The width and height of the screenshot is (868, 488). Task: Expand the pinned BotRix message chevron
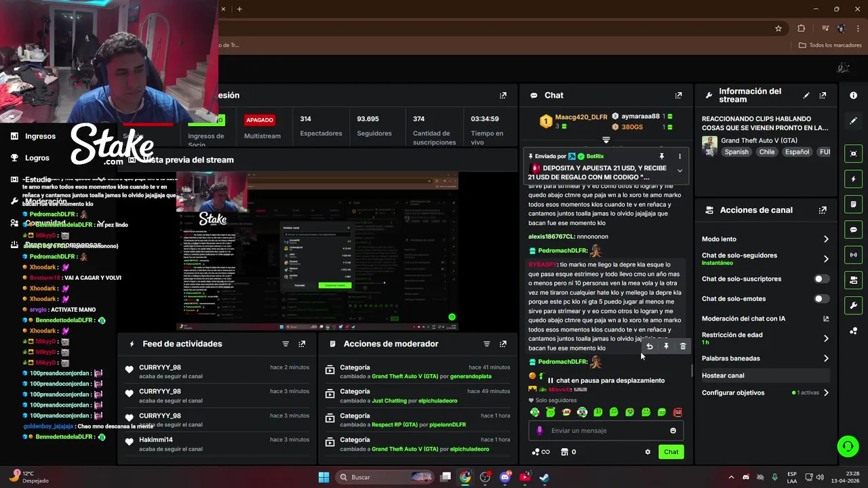pyautogui.click(x=679, y=171)
